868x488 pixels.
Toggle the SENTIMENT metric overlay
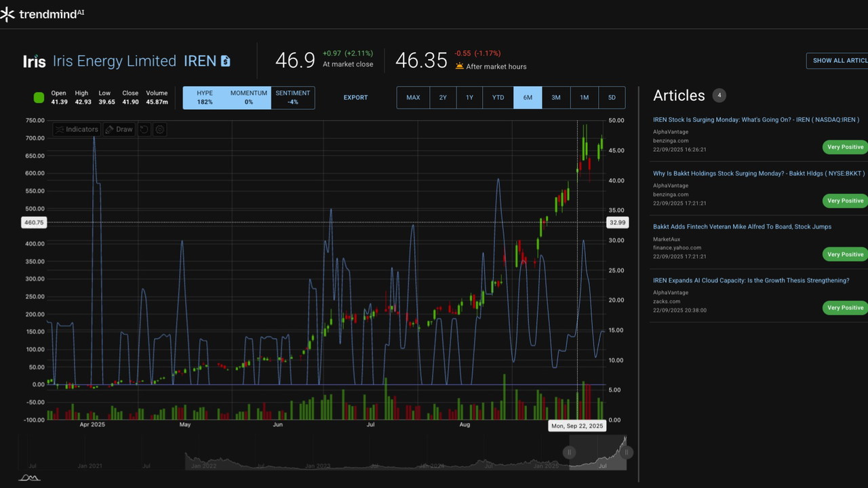(x=293, y=98)
